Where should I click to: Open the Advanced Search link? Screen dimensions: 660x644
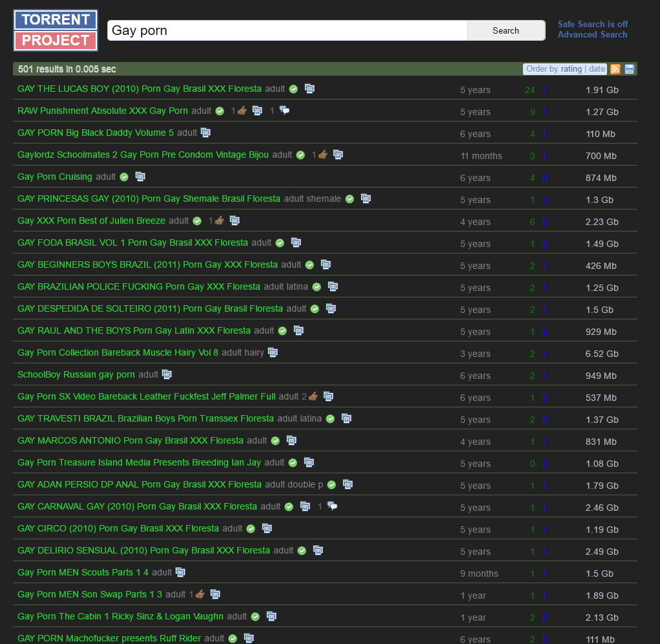(592, 35)
